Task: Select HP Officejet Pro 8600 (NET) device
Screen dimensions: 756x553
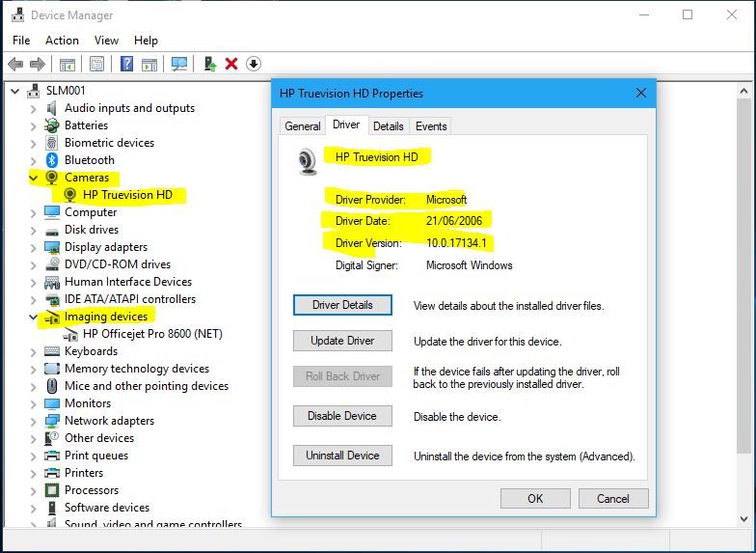Action: click(x=152, y=334)
